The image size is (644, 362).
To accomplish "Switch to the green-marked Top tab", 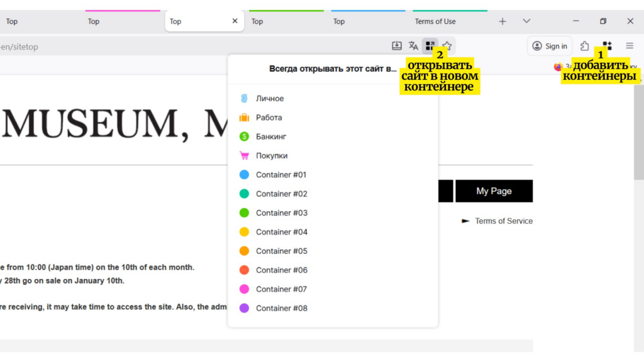I will tap(286, 21).
